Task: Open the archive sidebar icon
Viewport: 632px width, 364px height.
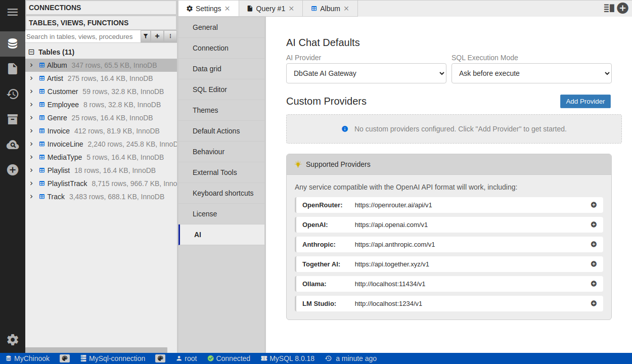Action: pyautogui.click(x=13, y=119)
